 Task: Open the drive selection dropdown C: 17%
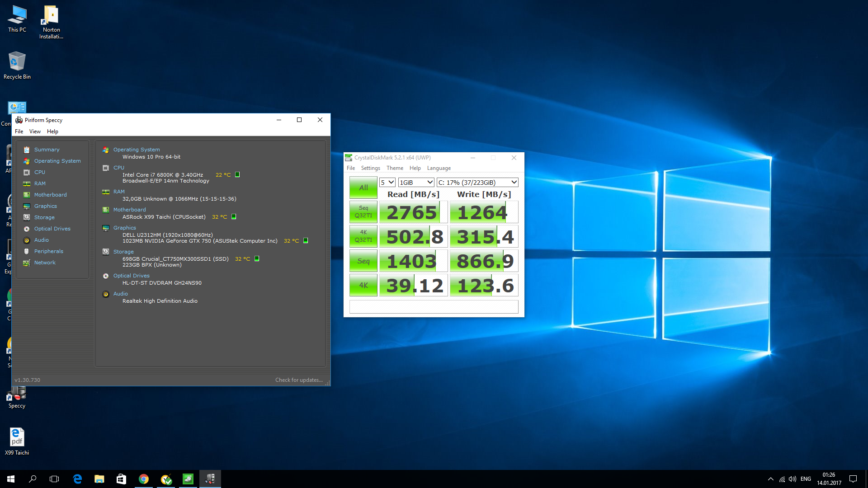tap(477, 182)
